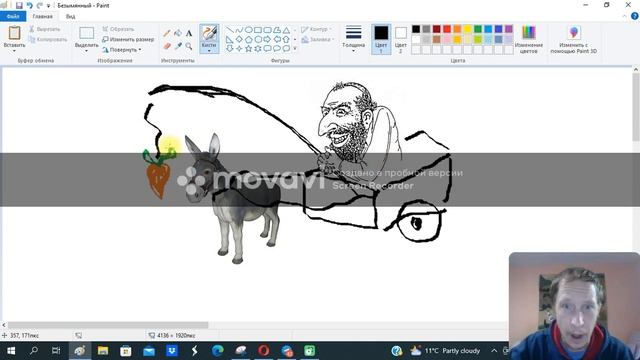Select the Fill with color bucket tool
The width and height of the screenshot is (640, 360).
[x=178, y=33]
